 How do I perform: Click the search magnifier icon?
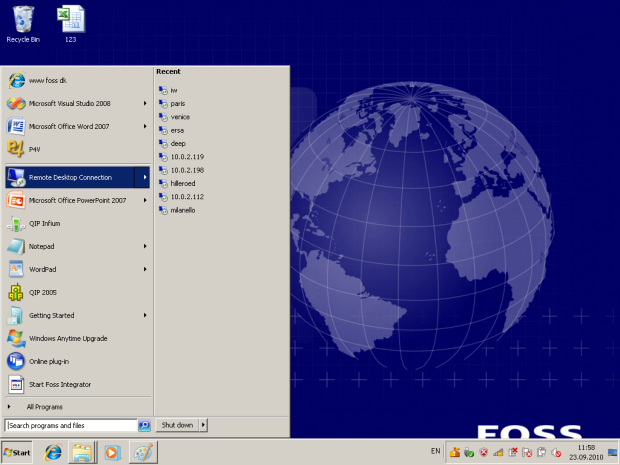coord(144,425)
